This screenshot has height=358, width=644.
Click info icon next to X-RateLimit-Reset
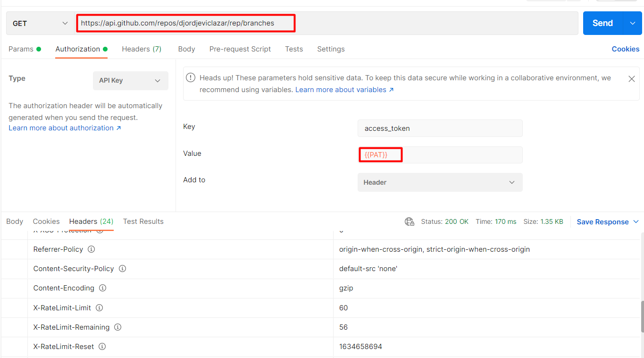tap(102, 347)
